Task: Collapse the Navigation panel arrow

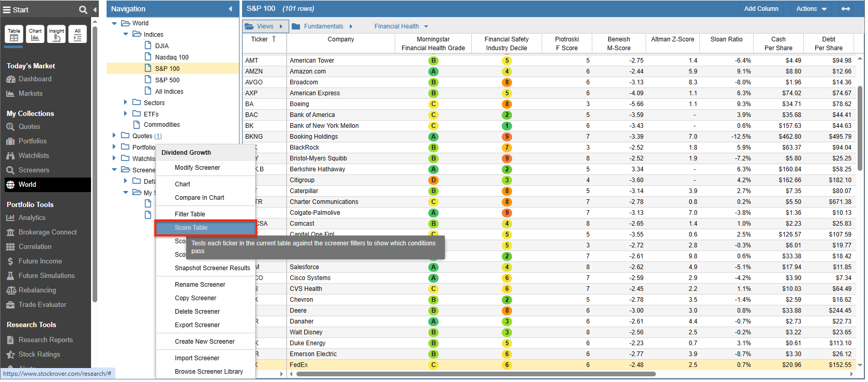Action: click(230, 9)
